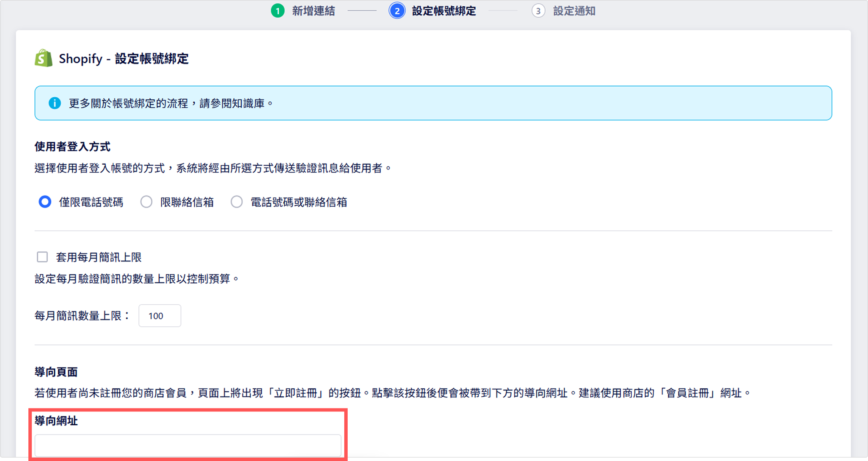Click 知識庫 info banner text
Screen dimensions: 868x461
coord(248,103)
